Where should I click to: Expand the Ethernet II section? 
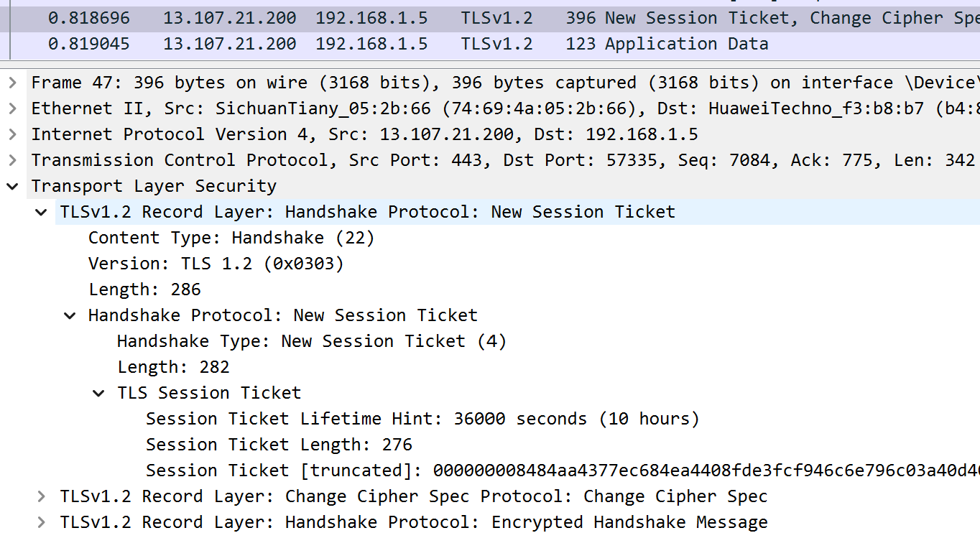point(12,108)
